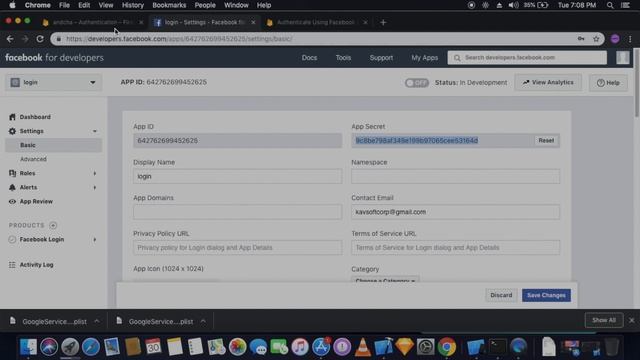Expand the Alerts submenu arrow

click(95, 187)
